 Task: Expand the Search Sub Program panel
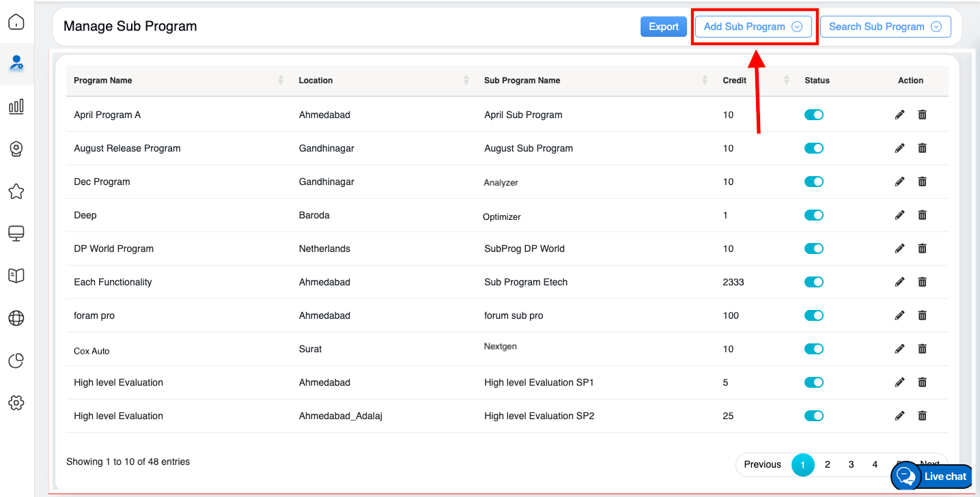pos(884,27)
